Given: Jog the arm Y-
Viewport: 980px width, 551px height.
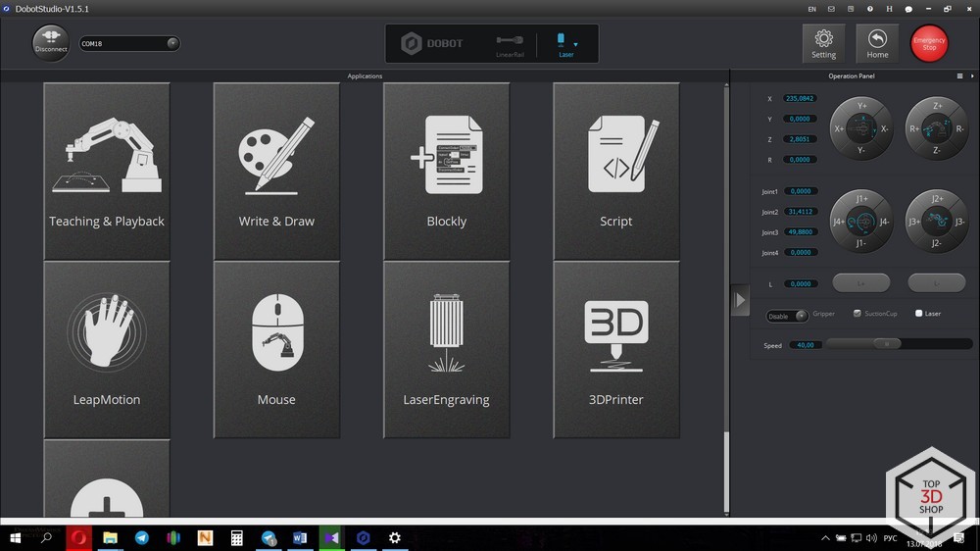Looking at the screenshot, I should 861,150.
